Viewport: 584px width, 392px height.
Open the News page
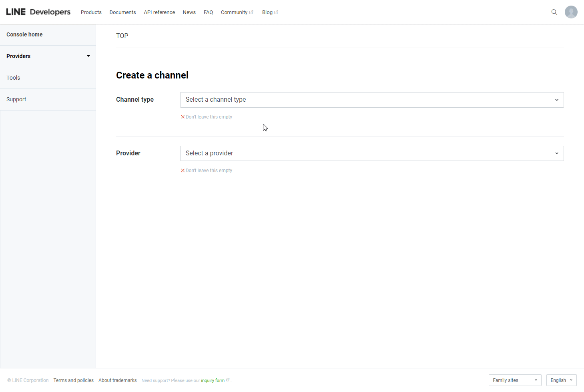(189, 12)
